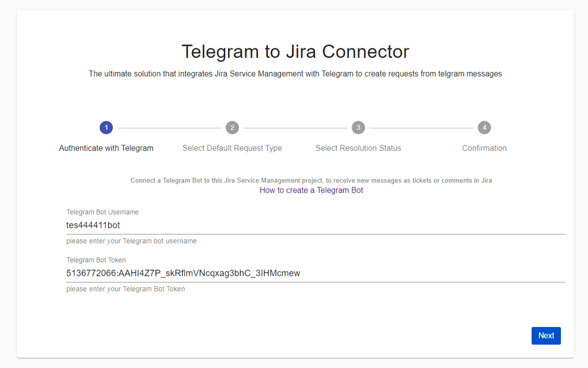Click the Telegram Bot Username field label
This screenshot has height=368, width=588.
pos(103,212)
